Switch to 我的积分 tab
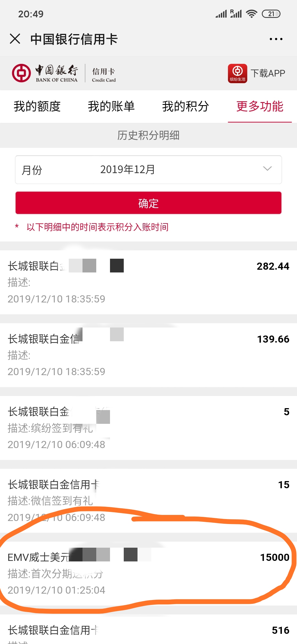This screenshot has height=644, width=297. (x=186, y=107)
